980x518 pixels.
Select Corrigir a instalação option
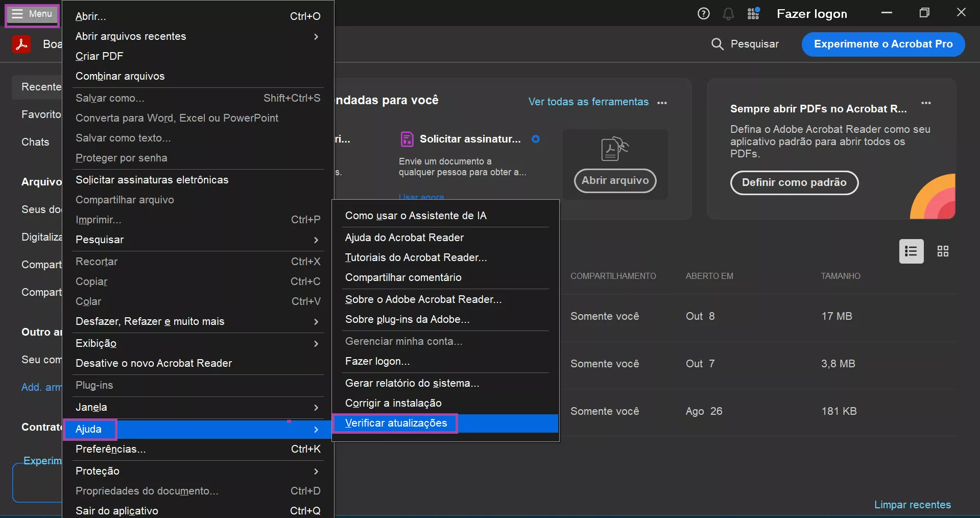(x=393, y=404)
